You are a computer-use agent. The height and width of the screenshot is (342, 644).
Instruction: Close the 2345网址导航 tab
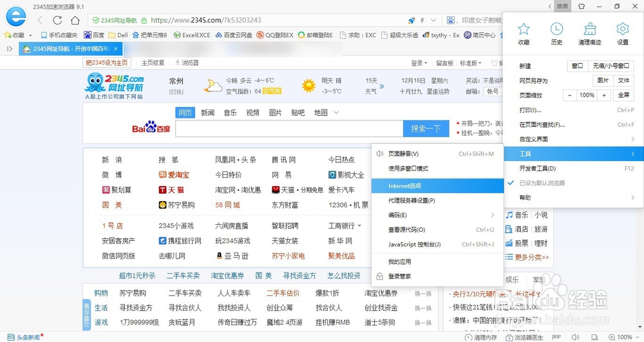[x=116, y=49]
